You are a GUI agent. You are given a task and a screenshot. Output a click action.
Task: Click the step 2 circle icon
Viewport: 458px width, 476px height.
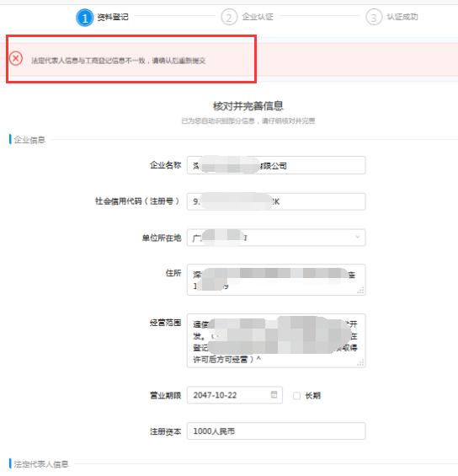point(229,18)
